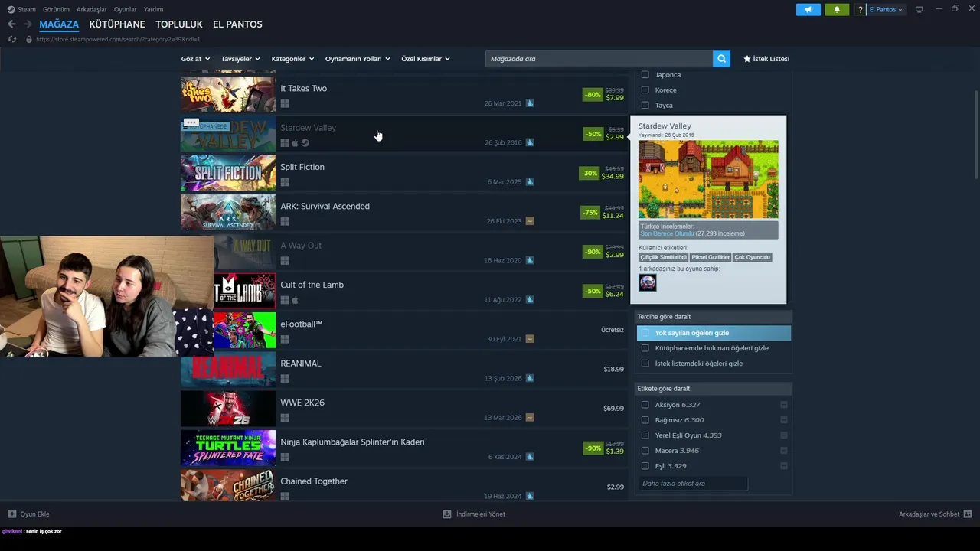This screenshot has width=980, height=551.
Task: Click the Steam logo in the menu bar
Action: [x=11, y=9]
